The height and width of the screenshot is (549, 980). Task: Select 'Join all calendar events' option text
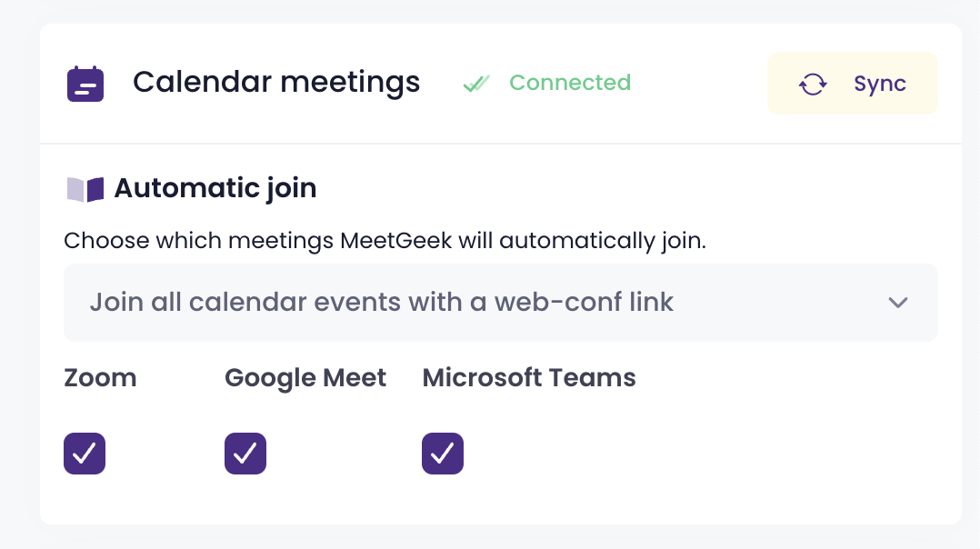point(381,303)
